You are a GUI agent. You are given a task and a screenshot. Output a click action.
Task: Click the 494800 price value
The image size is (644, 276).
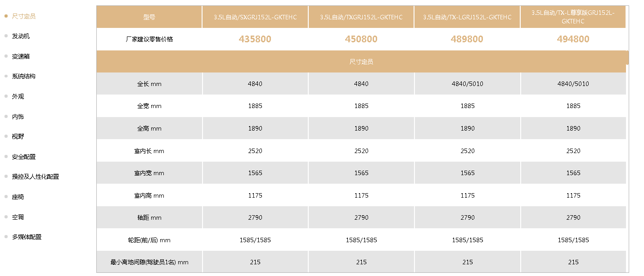573,39
